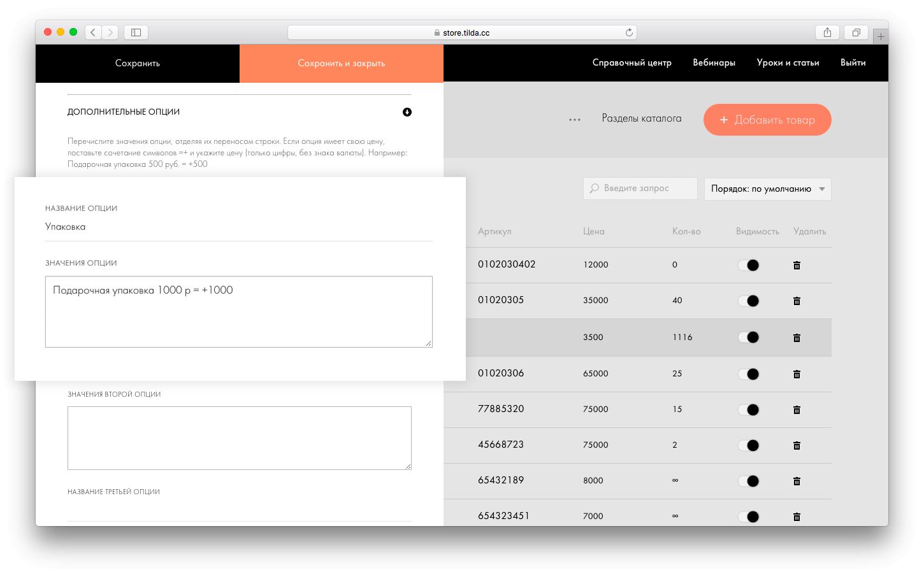Go back with Safari's back arrow

tap(93, 32)
